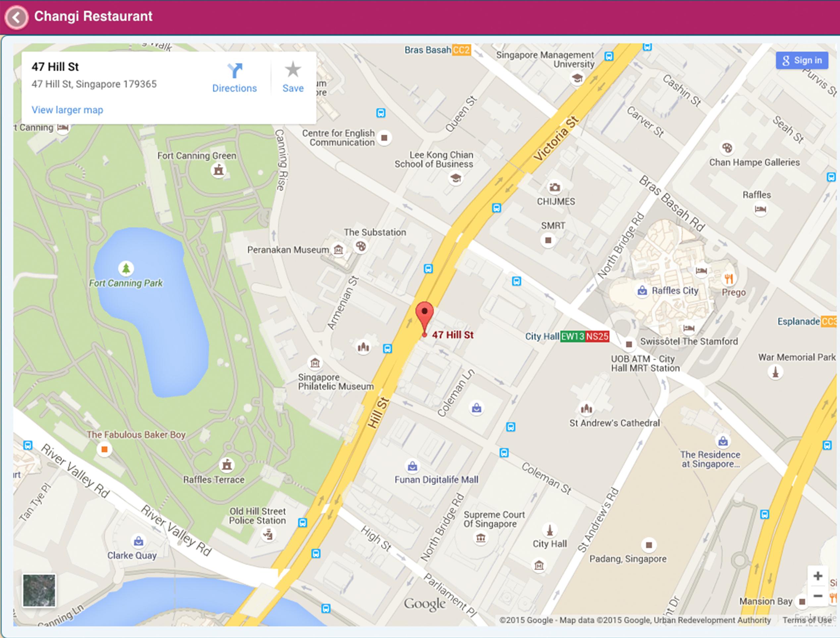Click the Raffles hotel bed icon
The width and height of the screenshot is (840, 638).
pos(760,209)
